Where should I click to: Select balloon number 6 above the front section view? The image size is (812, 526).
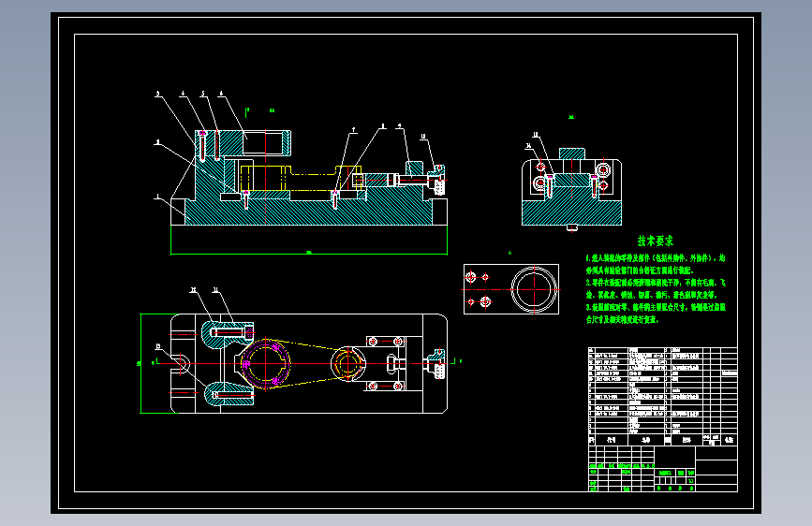221,95
